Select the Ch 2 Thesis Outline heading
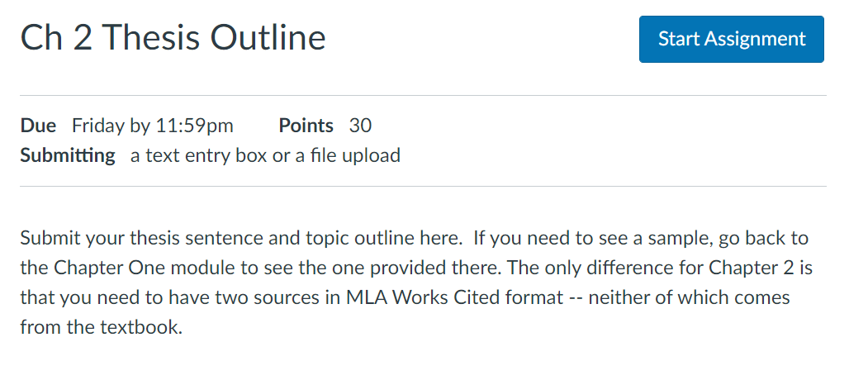This screenshot has width=868, height=380. 173,38
